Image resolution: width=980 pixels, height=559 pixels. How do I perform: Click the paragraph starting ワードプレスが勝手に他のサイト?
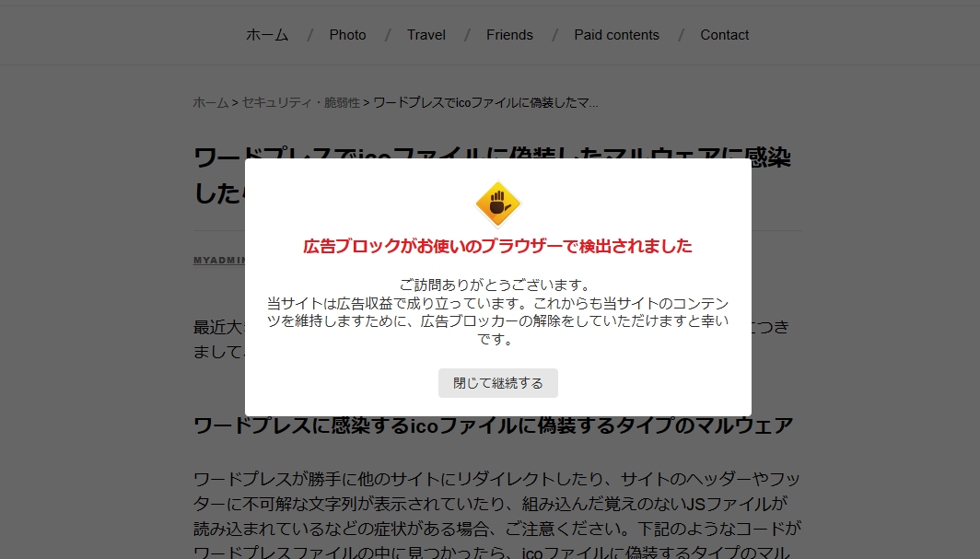point(497,516)
